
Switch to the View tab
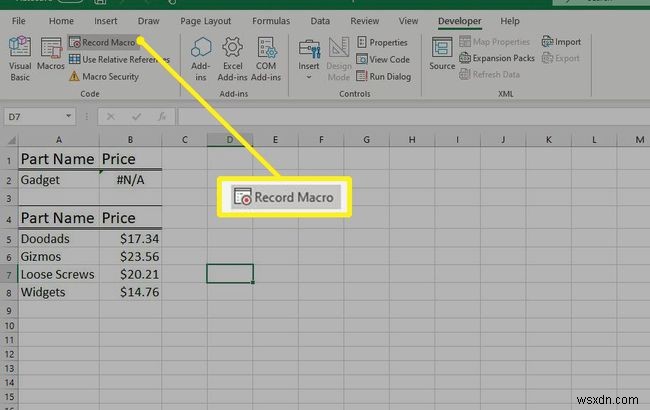[408, 21]
